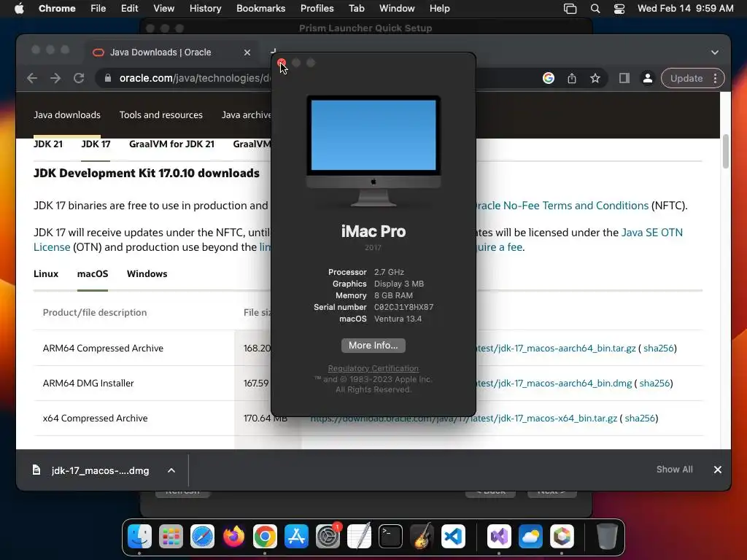Image resolution: width=747 pixels, height=560 pixels.
Task: Click sha256 link for aarch64 dmg
Action: click(654, 383)
